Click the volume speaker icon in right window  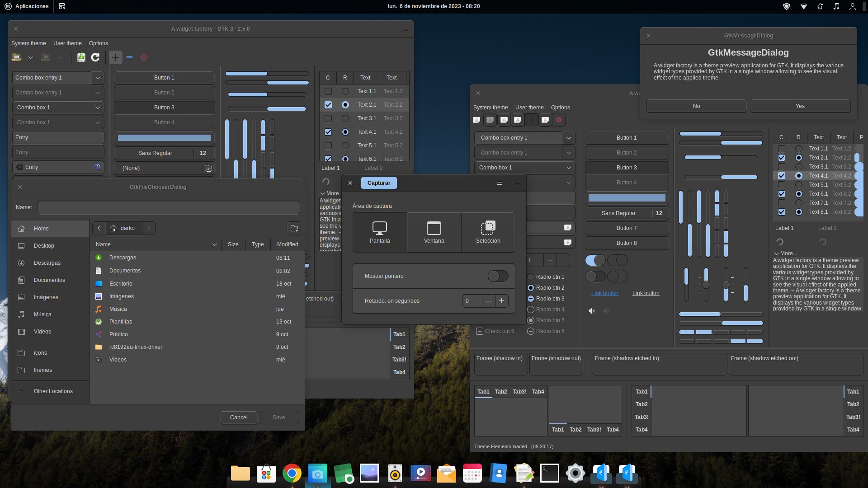coord(592,311)
